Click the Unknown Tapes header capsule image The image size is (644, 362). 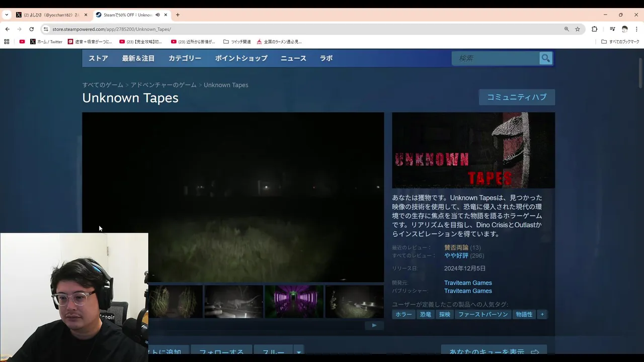tap(473, 150)
